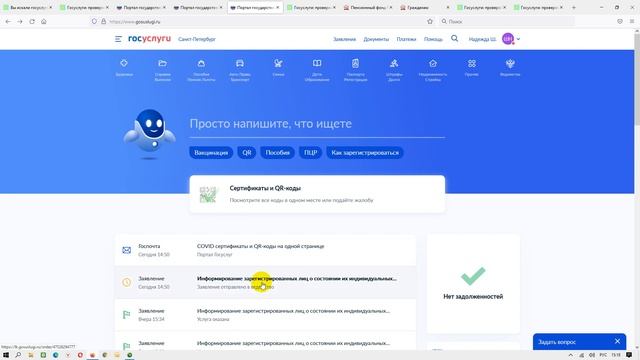
Task: Click the taskbar search magnifier
Action: [x=18, y=355]
